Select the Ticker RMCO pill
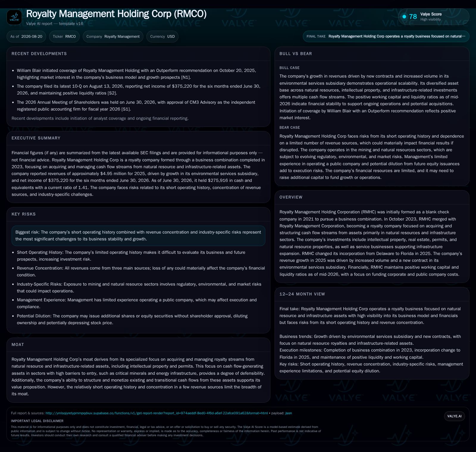The width and height of the screenshot is (476, 452). (64, 37)
